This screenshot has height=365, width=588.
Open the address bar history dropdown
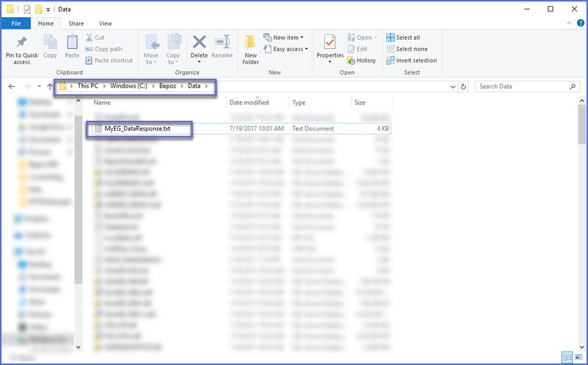click(x=453, y=86)
